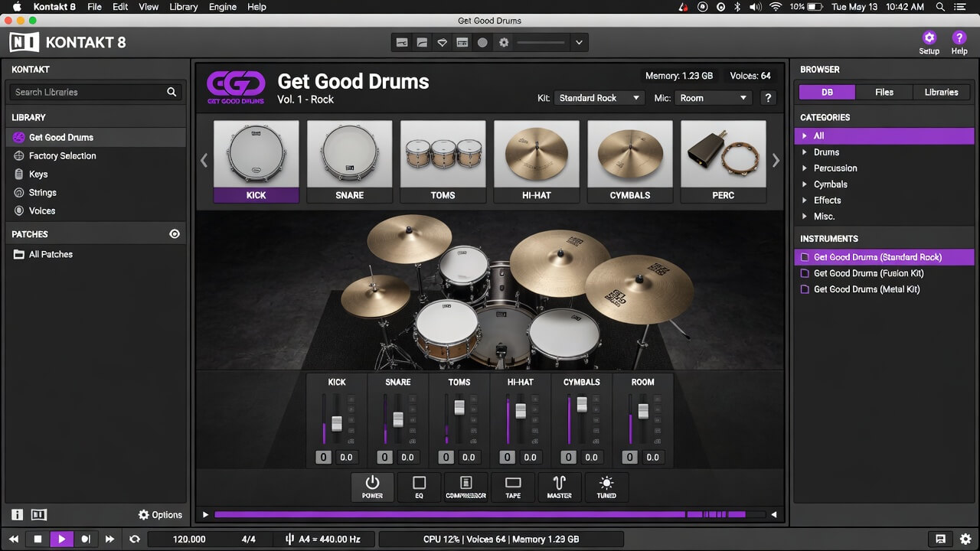
Task: Select Get Good Drums in Library list
Action: pos(96,138)
